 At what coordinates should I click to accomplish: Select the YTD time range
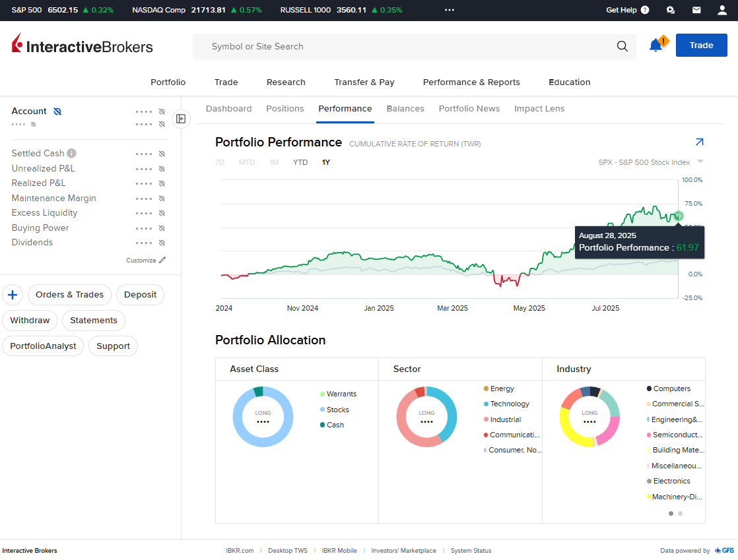click(300, 162)
